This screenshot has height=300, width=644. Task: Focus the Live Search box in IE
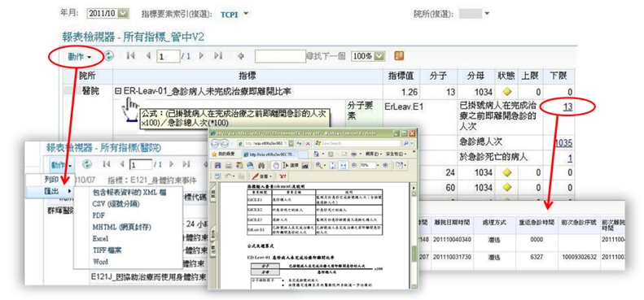pyautogui.click(x=357, y=143)
